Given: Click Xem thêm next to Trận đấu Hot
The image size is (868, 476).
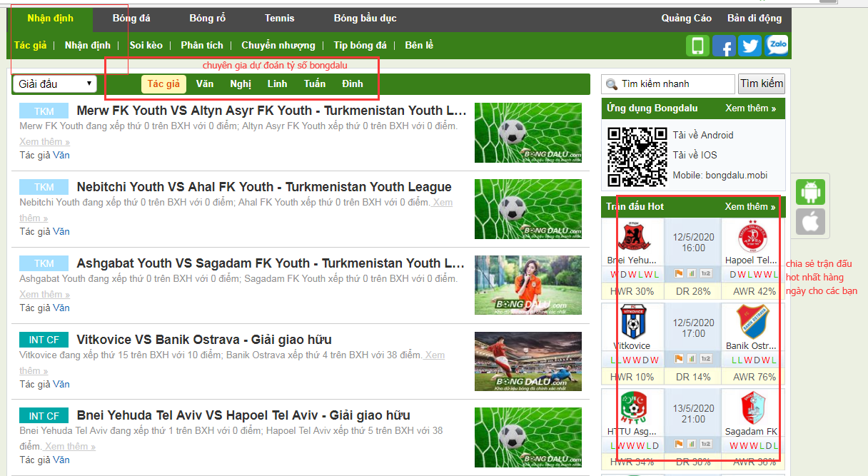Looking at the screenshot, I should point(750,206).
